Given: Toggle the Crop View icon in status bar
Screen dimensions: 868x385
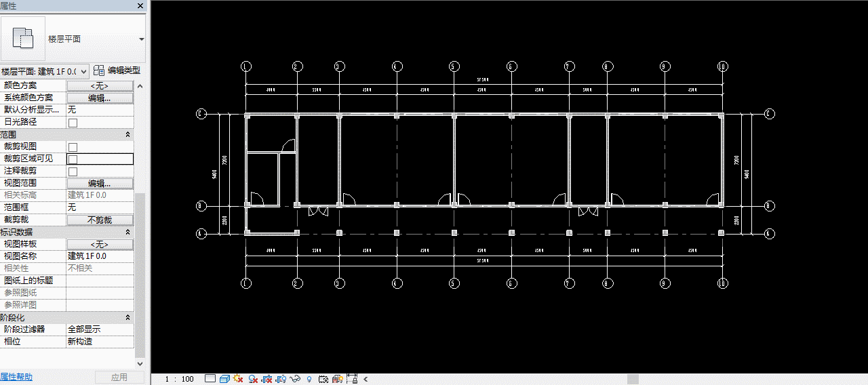Looking at the screenshot, I should pyautogui.click(x=267, y=379).
